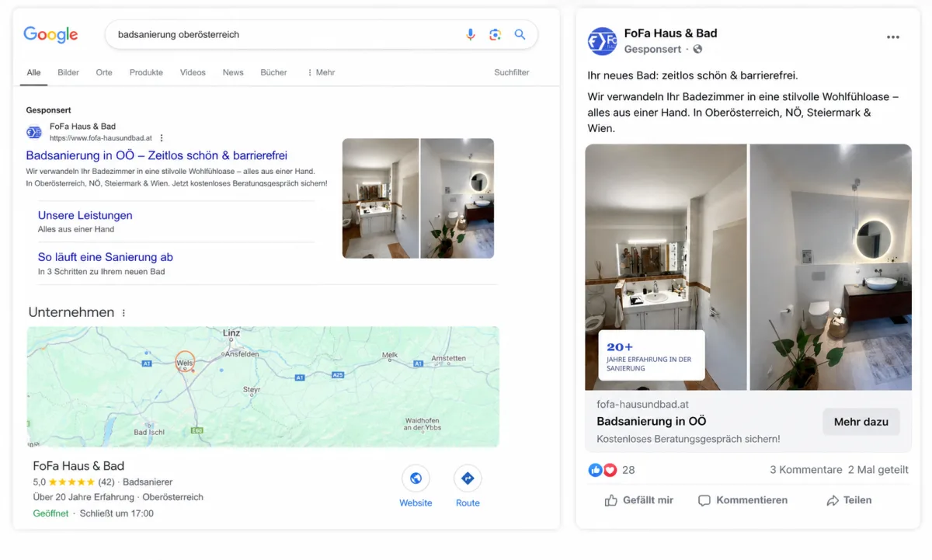
Task: Open right bathroom thumbnail in Google ad
Action: pyautogui.click(x=457, y=198)
